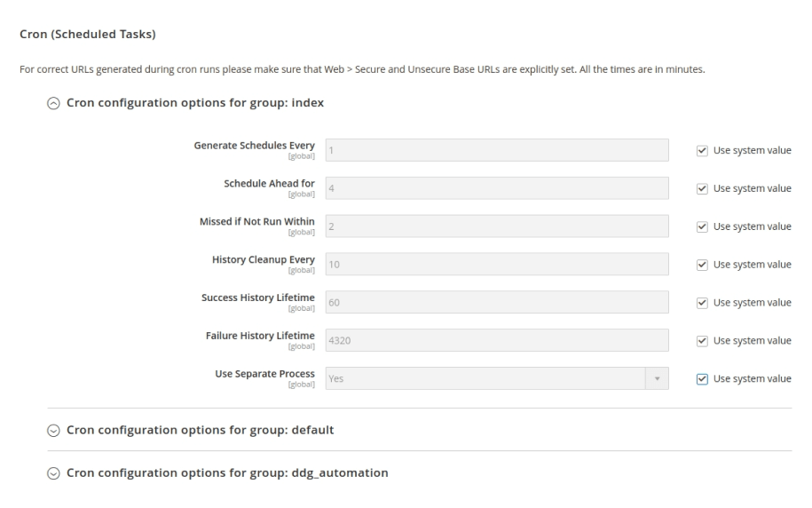
Task: Click the Cron configuration group: default heading
Action: coord(200,431)
